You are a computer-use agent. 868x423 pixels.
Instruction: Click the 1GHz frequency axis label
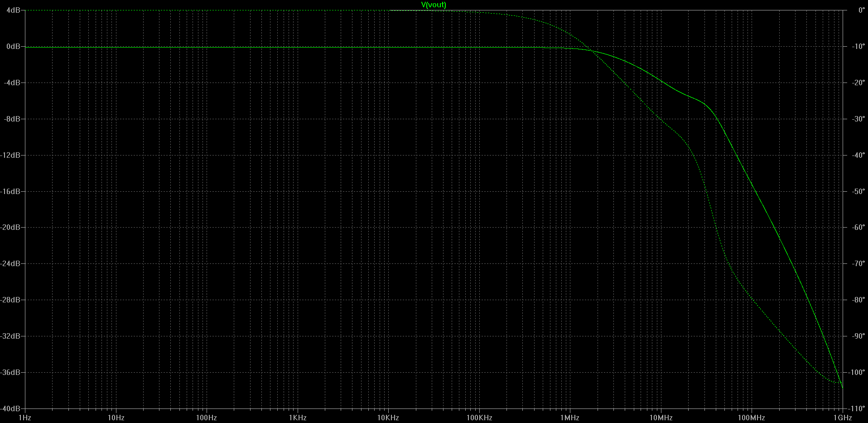[x=843, y=418]
